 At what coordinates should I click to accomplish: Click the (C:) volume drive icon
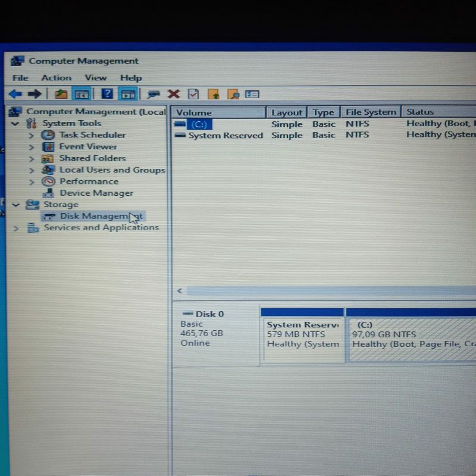[180, 124]
